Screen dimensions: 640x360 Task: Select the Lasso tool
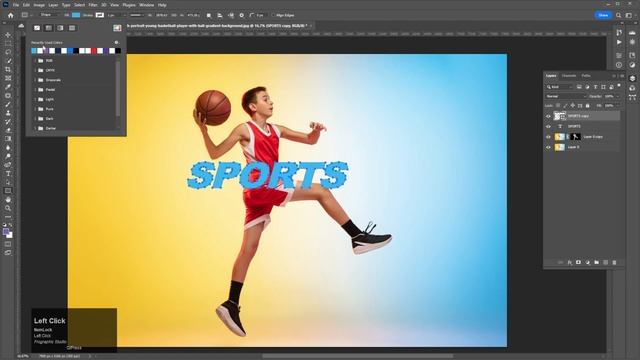coord(8,52)
